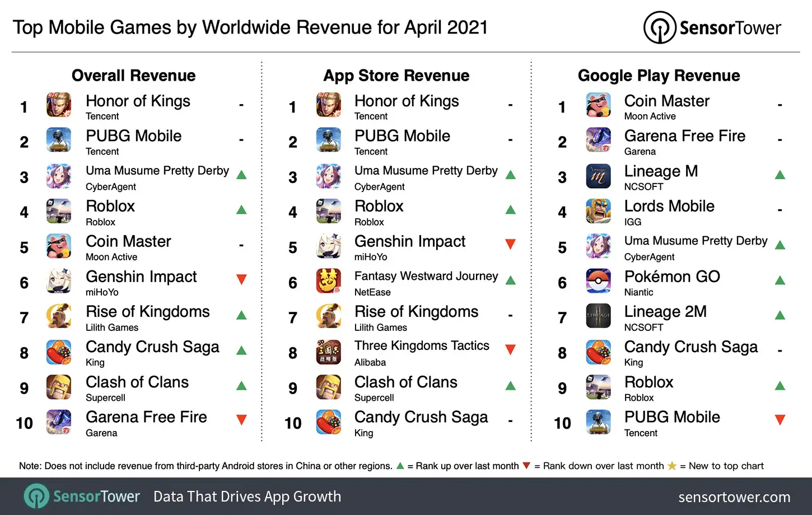Viewport: 812px width, 515px height.
Task: Switch to the App Store Revenue column header
Action: click(x=396, y=76)
